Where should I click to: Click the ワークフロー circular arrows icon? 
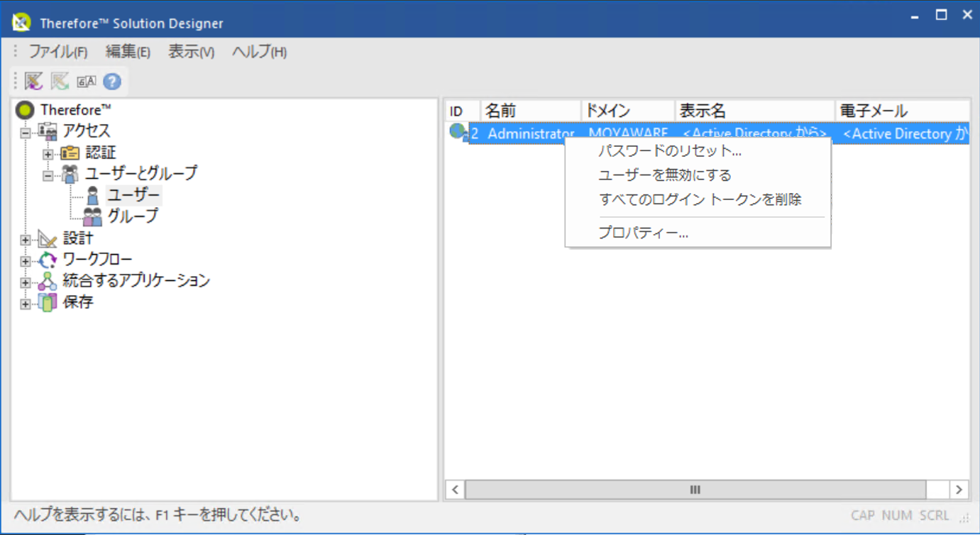tap(48, 260)
